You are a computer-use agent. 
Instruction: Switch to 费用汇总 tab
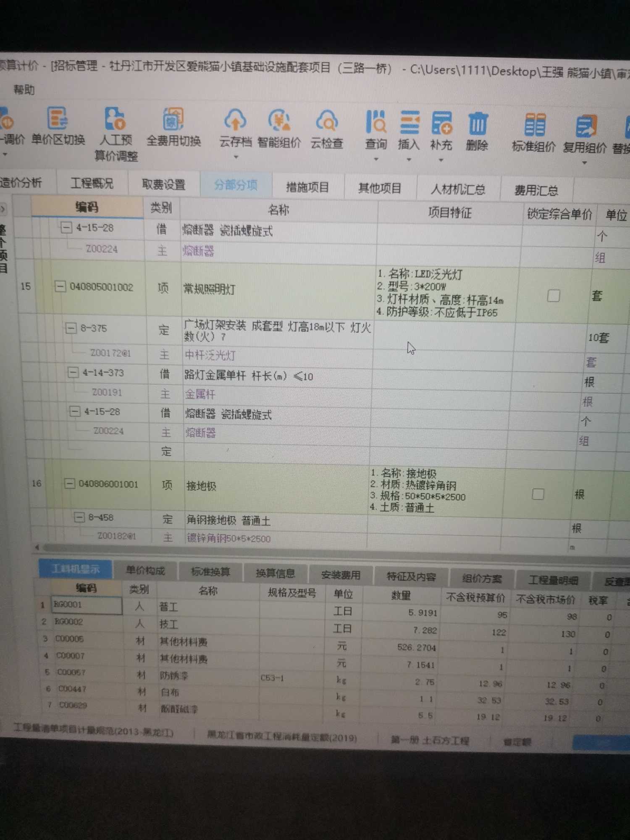536,191
